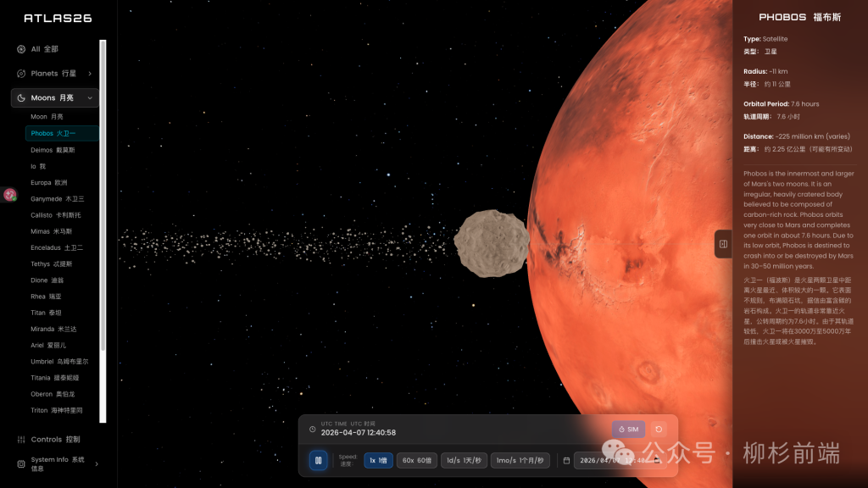
Task: Select the 1x speed option
Action: click(x=377, y=460)
